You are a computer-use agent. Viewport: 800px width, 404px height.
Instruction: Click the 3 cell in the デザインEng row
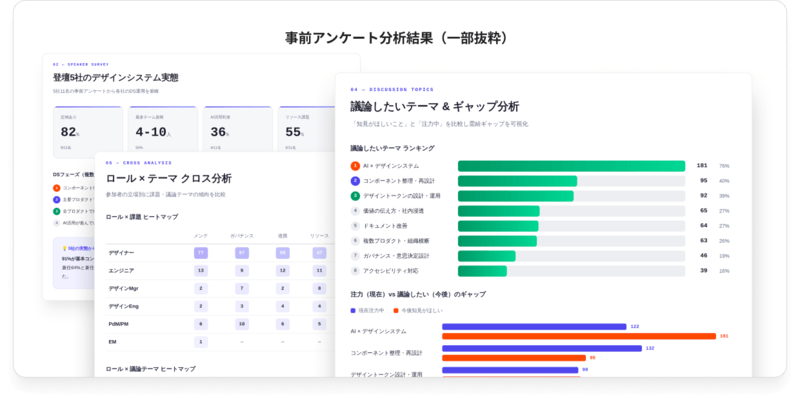point(242,307)
